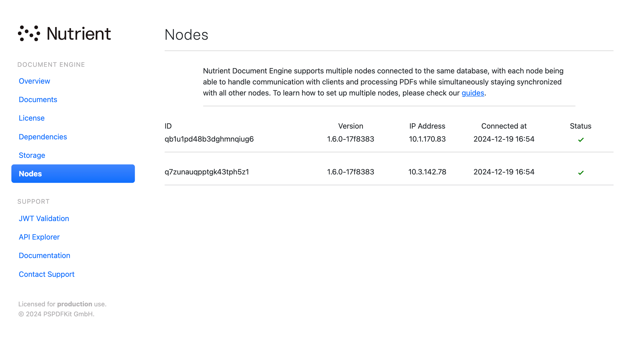
Task: Navigate to the Documents section
Action: coord(38,99)
